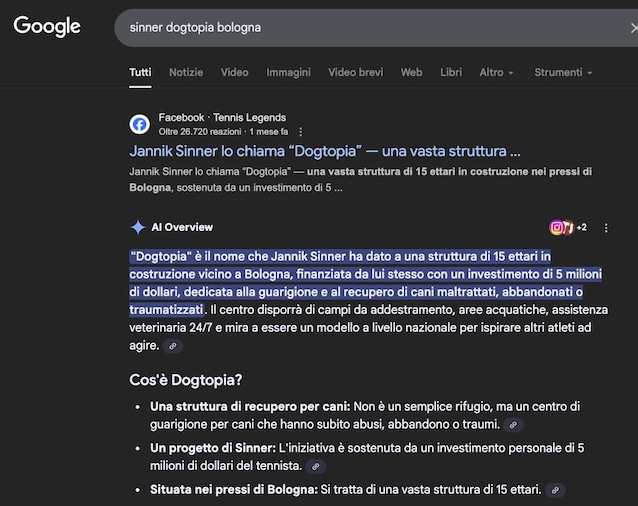Open the 'Jannik Sinner lo chiama Dogtopia' result
This screenshot has height=506, width=638.
click(325, 151)
